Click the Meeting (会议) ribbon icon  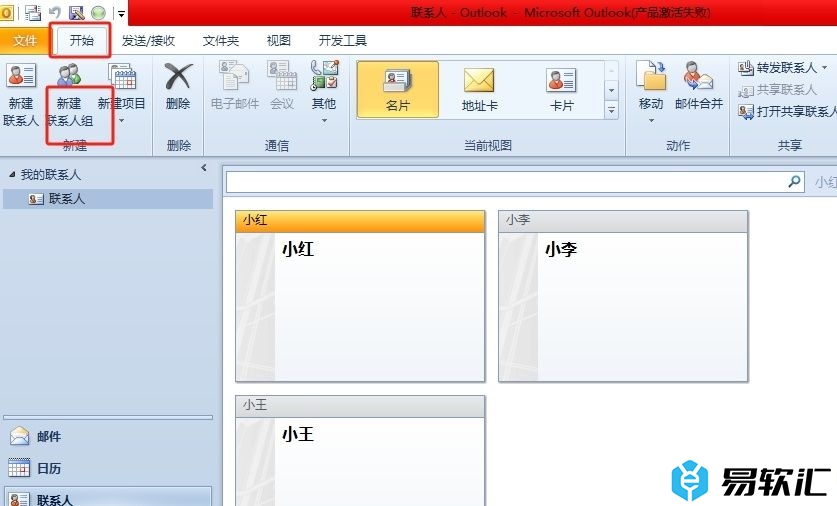coord(282,75)
